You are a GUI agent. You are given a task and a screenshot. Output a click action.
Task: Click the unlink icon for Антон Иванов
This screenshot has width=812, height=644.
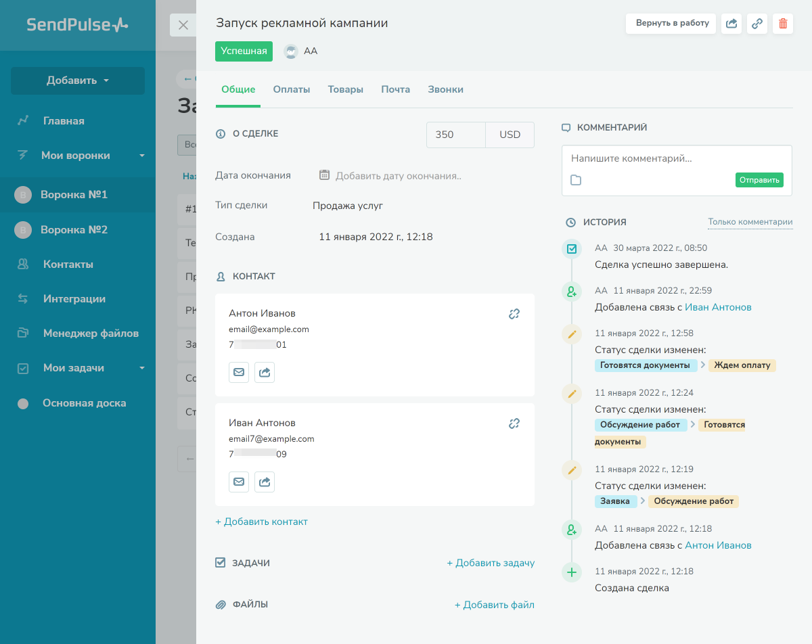pyautogui.click(x=514, y=314)
